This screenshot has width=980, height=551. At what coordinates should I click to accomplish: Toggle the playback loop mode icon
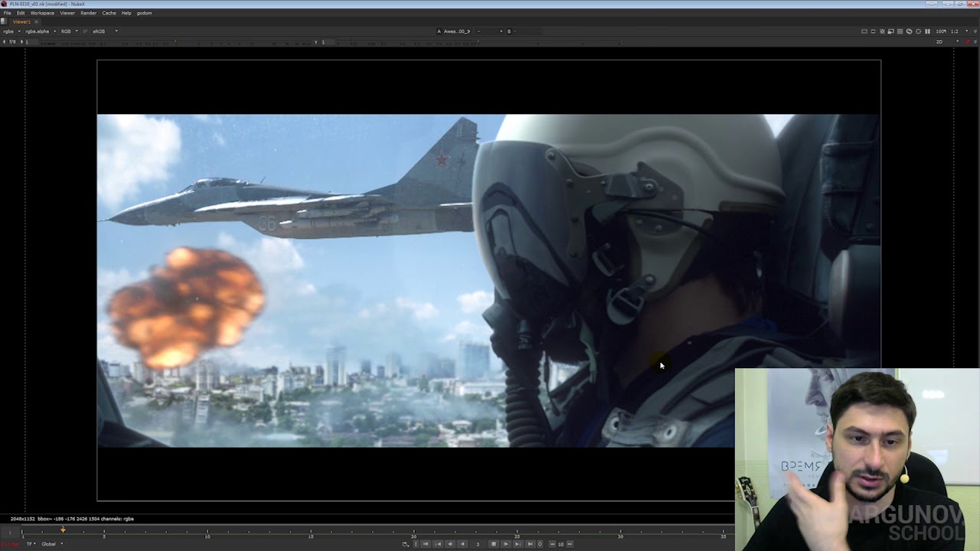pos(406,544)
